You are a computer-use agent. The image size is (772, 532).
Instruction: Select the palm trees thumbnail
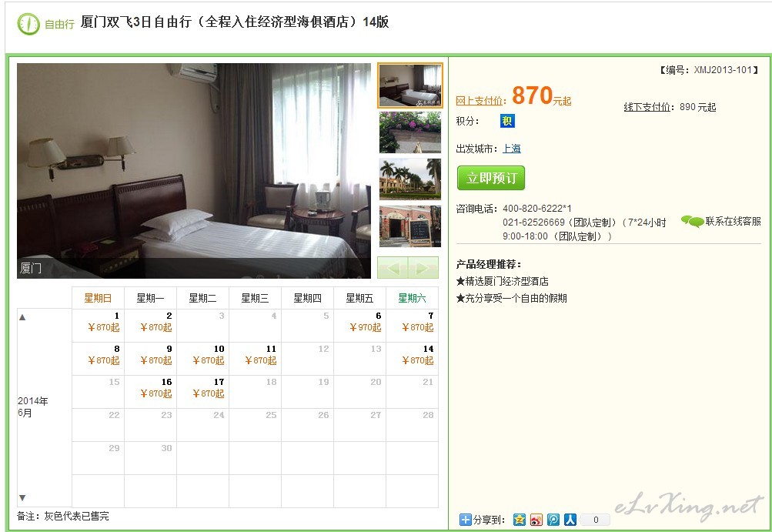click(410, 179)
